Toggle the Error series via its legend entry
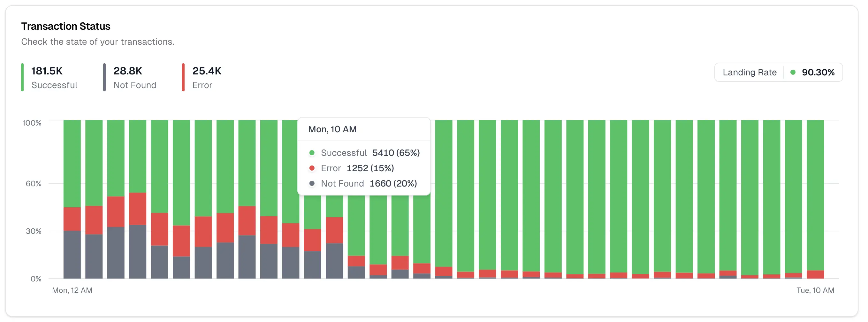This screenshot has width=868, height=322. coord(202,77)
